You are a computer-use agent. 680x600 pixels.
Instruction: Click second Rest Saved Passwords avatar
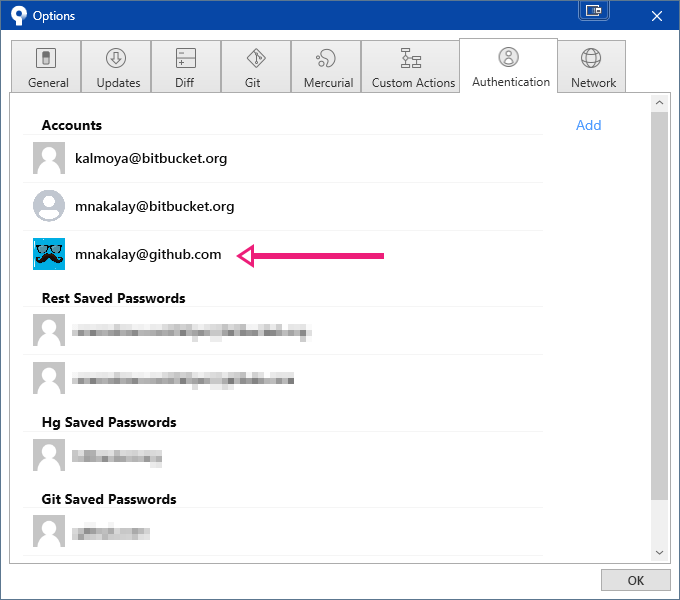[x=49, y=378]
